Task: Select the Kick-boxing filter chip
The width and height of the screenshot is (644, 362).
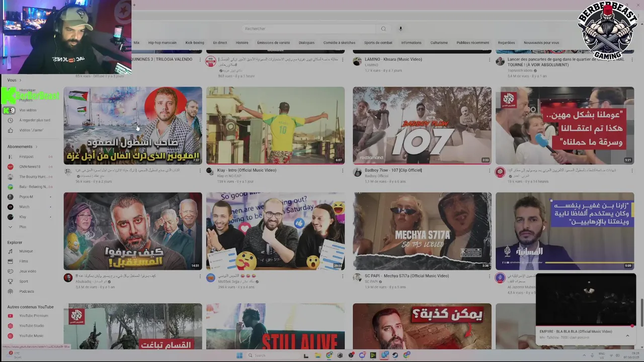Action: click(195, 43)
